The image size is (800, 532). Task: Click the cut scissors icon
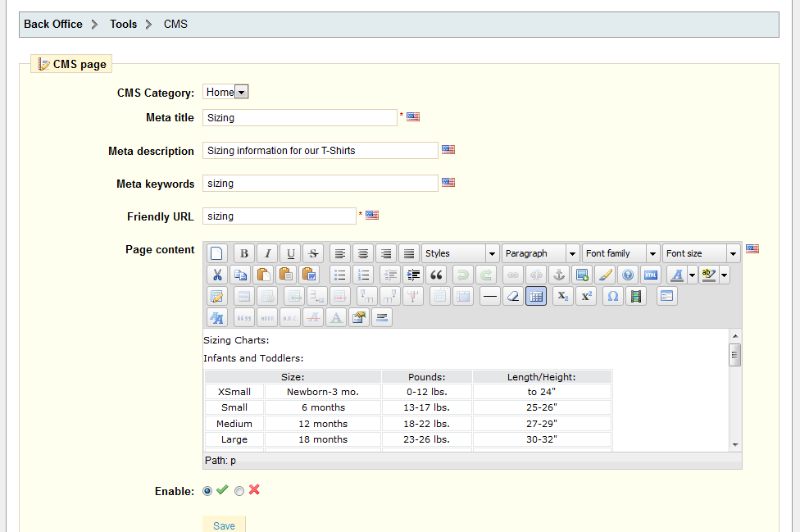[x=217, y=275]
